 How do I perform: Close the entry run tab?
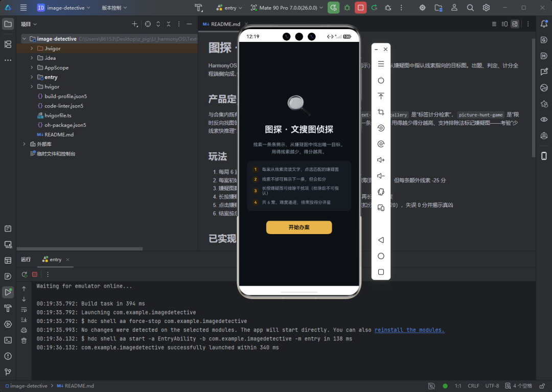(67, 260)
